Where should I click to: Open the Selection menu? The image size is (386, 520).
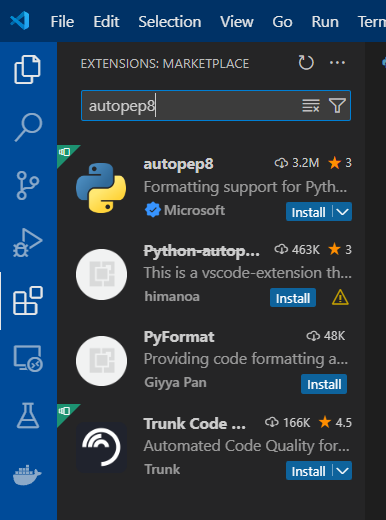170,22
